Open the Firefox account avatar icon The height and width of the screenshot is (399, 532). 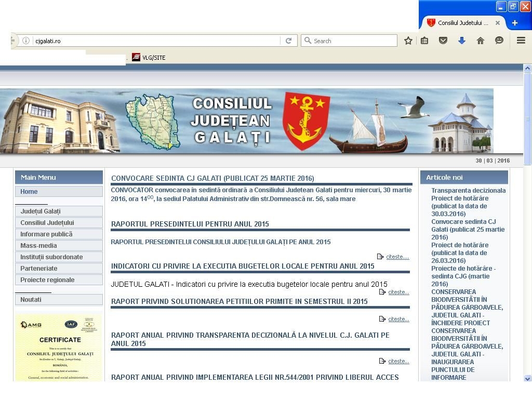(x=499, y=41)
